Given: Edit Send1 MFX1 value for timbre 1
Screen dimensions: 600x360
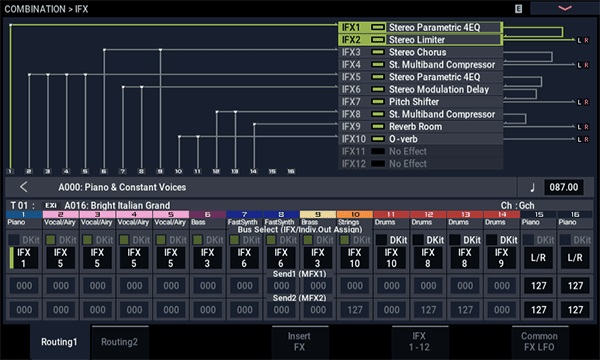Looking at the screenshot, I should tap(24, 285).
